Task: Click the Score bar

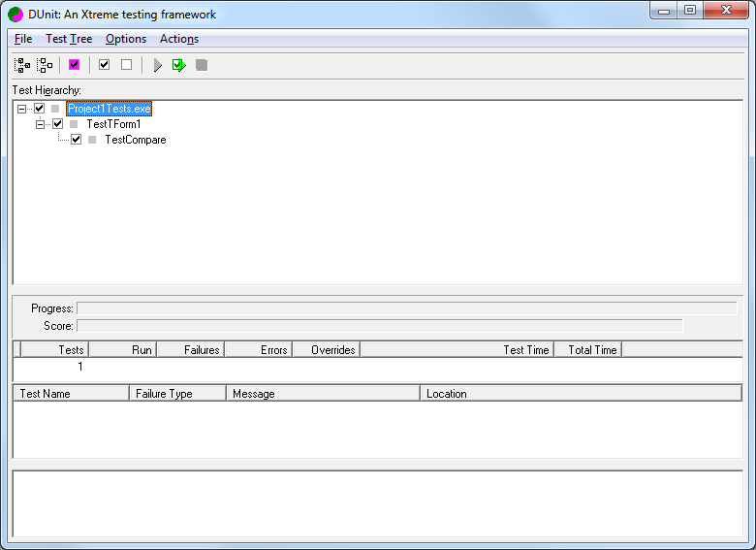Action: [380, 326]
